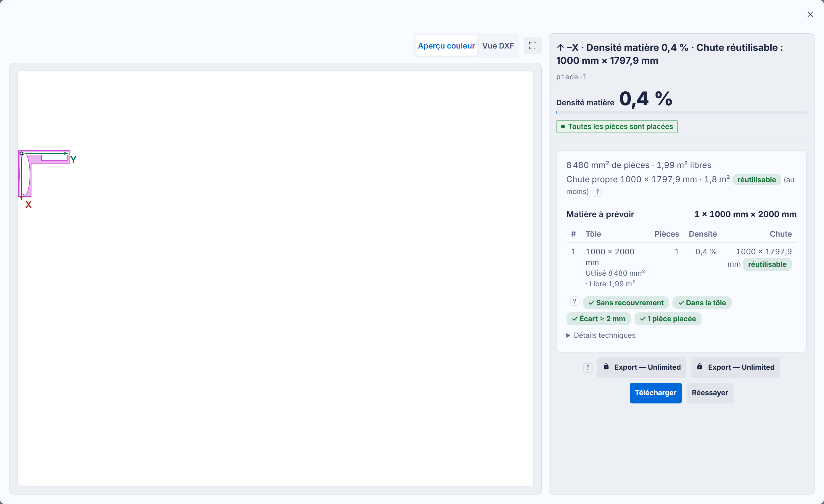Click 'Toutes les pièces sont placées' status
This screenshot has height=504, width=824.
tap(617, 127)
